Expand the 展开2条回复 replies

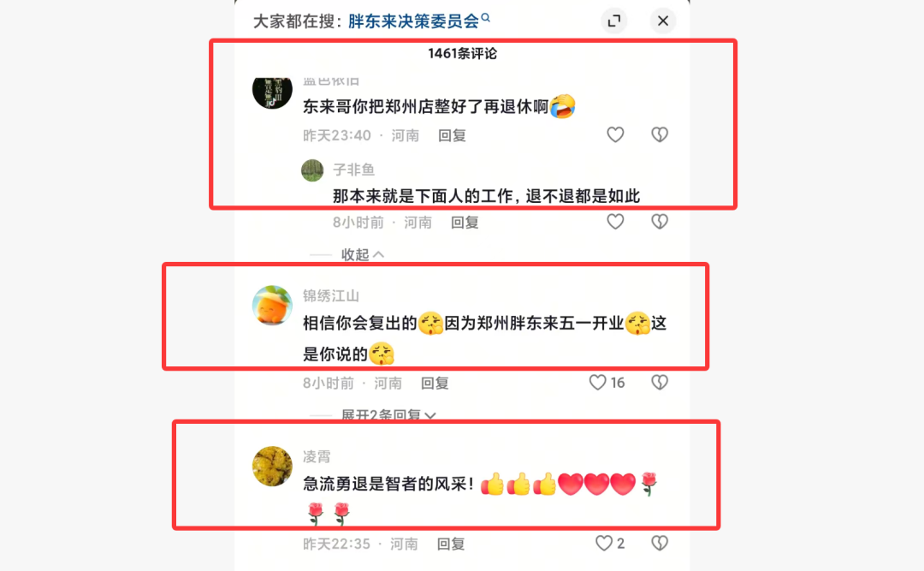point(388,415)
